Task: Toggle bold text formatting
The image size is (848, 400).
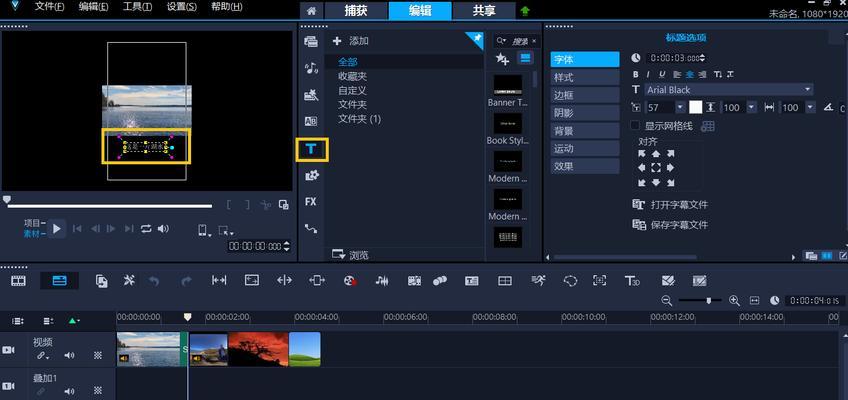Action: click(636, 74)
